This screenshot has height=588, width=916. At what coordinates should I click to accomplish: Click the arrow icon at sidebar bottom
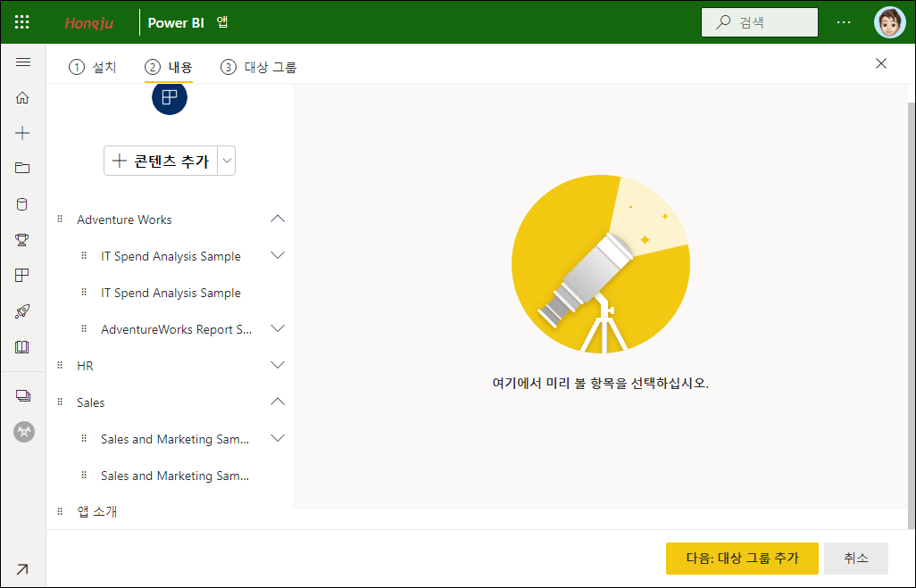click(x=22, y=569)
